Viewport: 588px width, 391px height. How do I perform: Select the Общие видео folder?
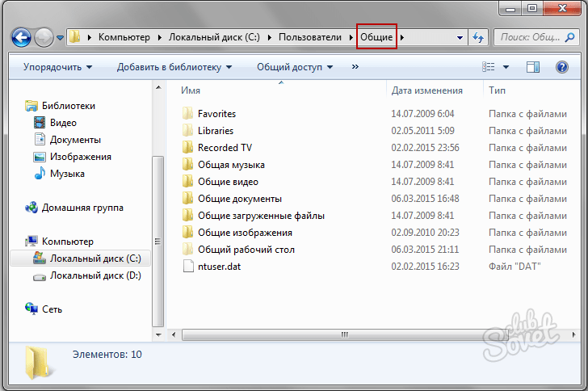pos(228,182)
